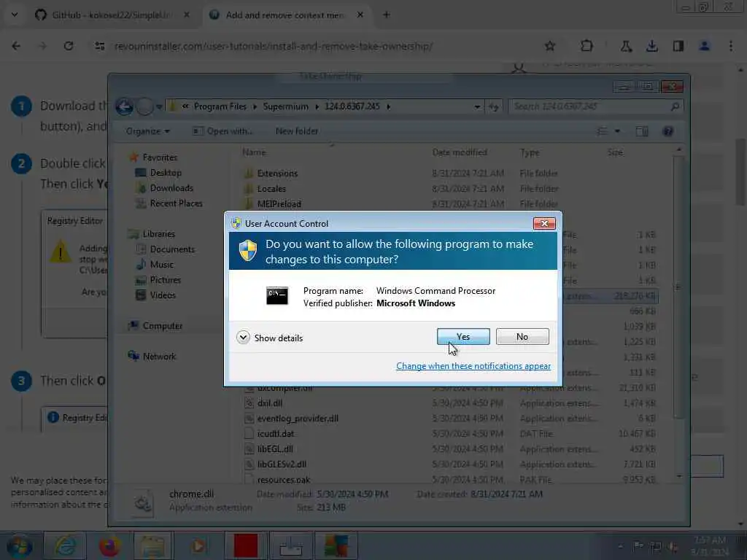Open view options dropdown arrow in Explorer
Image resolution: width=747 pixels, height=560 pixels.
(x=617, y=131)
